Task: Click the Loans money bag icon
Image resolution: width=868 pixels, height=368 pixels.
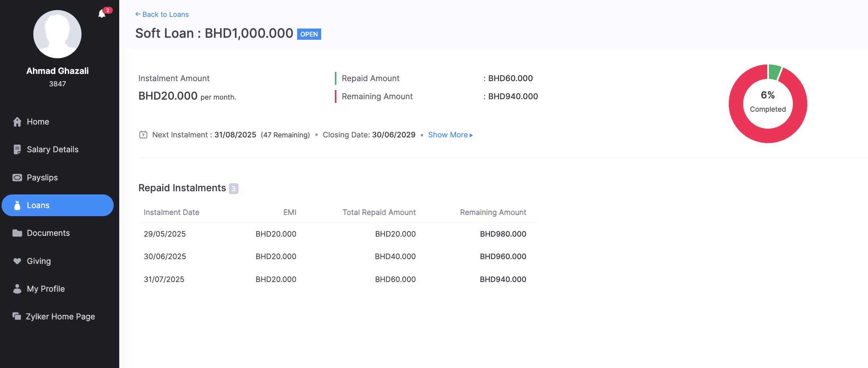Action: (x=17, y=205)
